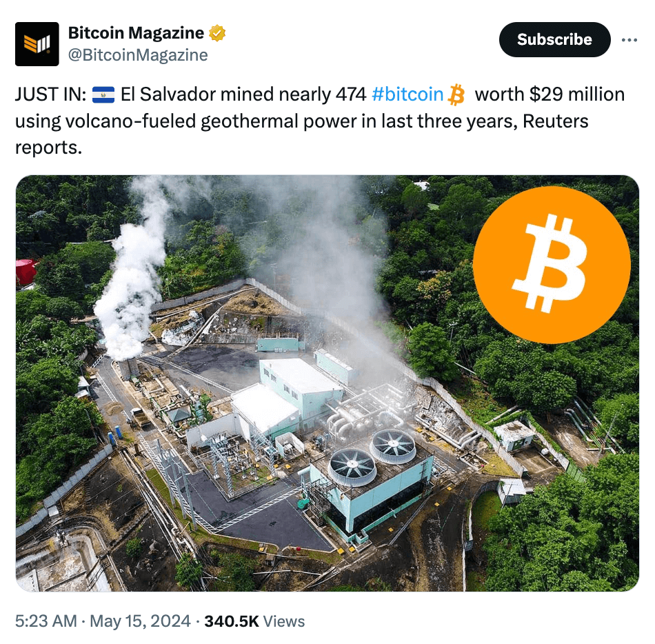Screen dimensions: 655x644
Task: Subscribe to Bitcoin Magazine
Action: 554,39
